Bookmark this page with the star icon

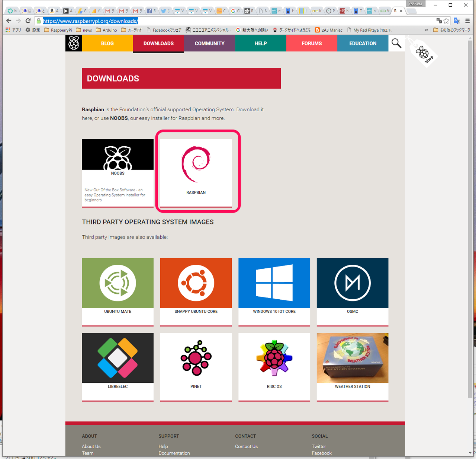pyautogui.click(x=447, y=21)
